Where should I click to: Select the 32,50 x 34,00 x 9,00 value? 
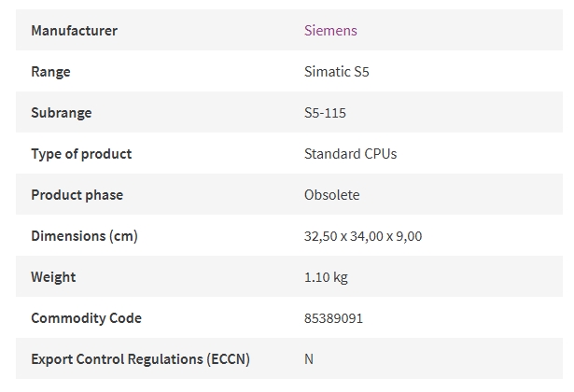coord(363,236)
